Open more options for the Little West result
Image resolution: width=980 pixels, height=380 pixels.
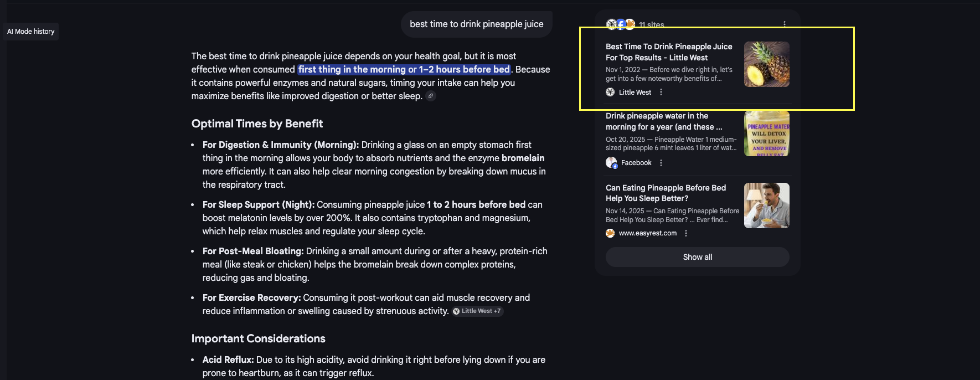pos(661,93)
